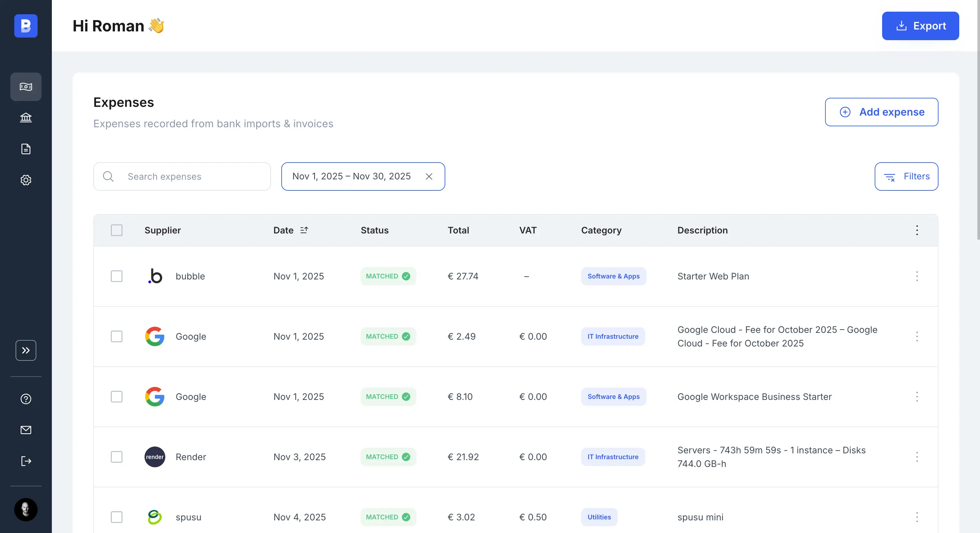Viewport: 980px width, 533px height.
Task: Open the table header options menu
Action: point(917,230)
